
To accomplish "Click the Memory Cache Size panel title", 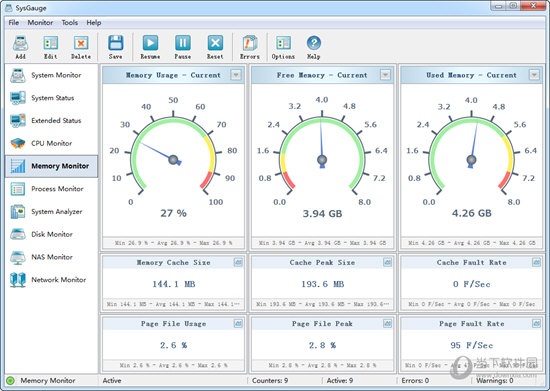I will [x=173, y=262].
